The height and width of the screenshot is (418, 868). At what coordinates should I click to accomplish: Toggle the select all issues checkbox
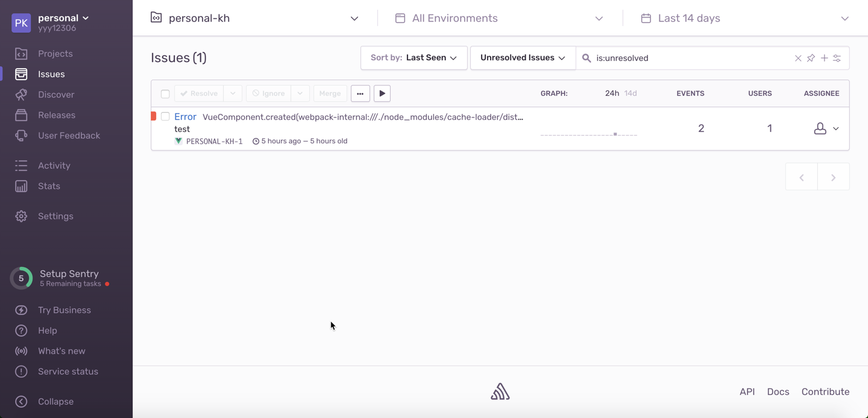tap(165, 94)
